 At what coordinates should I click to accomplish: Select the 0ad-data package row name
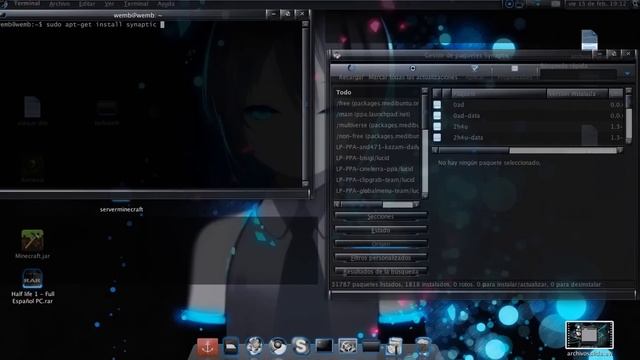click(x=466, y=116)
